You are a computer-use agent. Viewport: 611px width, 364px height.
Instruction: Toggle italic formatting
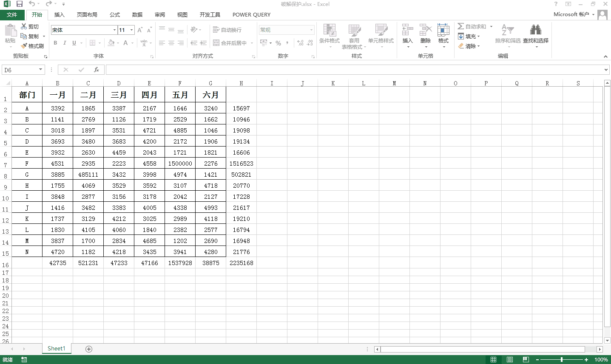click(65, 43)
